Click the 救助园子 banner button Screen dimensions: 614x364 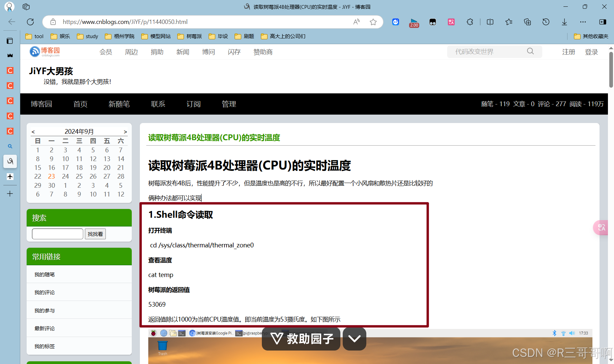pyautogui.click(x=301, y=339)
